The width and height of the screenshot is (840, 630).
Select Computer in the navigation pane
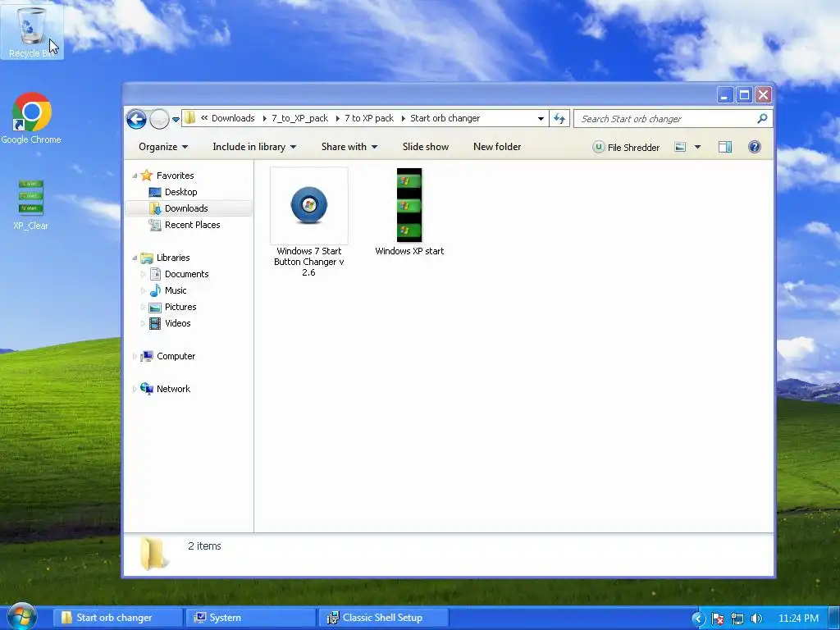coord(176,356)
